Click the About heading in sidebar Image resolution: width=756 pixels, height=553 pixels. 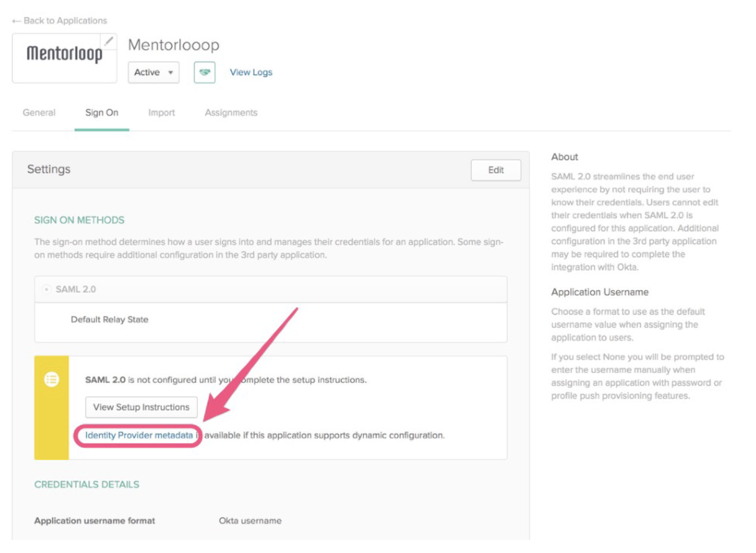[564, 157]
